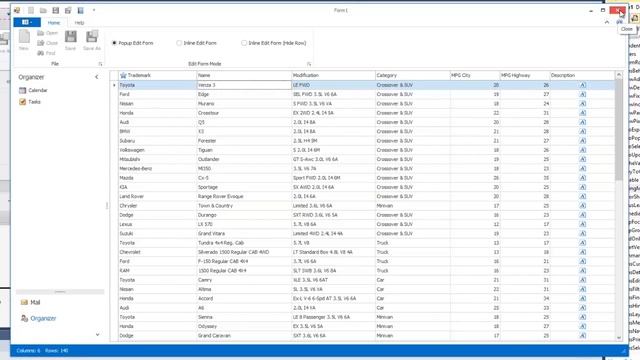The image size is (640, 360).
Task: Select Inline Edit Form radio option
Action: 197,43
